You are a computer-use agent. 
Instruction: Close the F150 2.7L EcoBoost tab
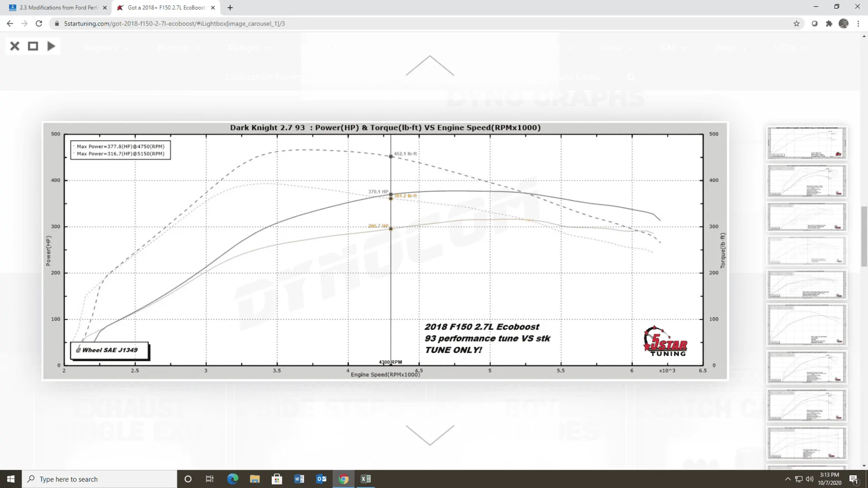click(213, 8)
